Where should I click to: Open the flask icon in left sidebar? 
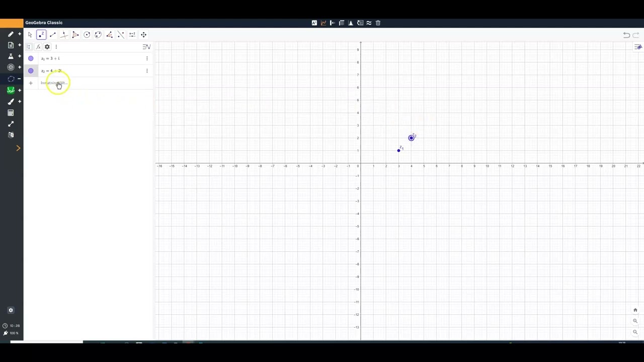point(11,56)
